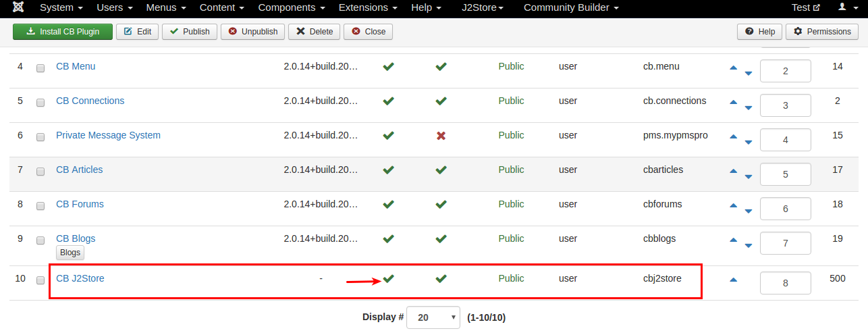The height and width of the screenshot is (333, 868).
Task: Click second green checkmark in CB Forums row
Action: pyautogui.click(x=441, y=204)
